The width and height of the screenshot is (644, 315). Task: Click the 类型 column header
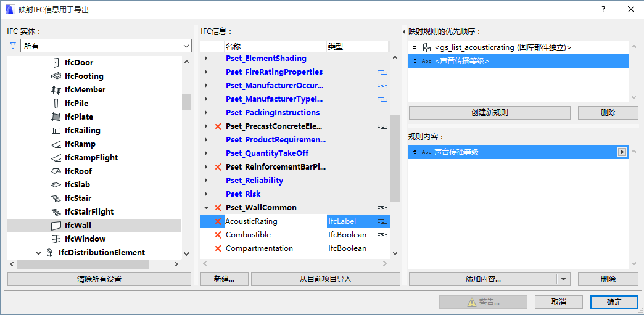[351, 46]
